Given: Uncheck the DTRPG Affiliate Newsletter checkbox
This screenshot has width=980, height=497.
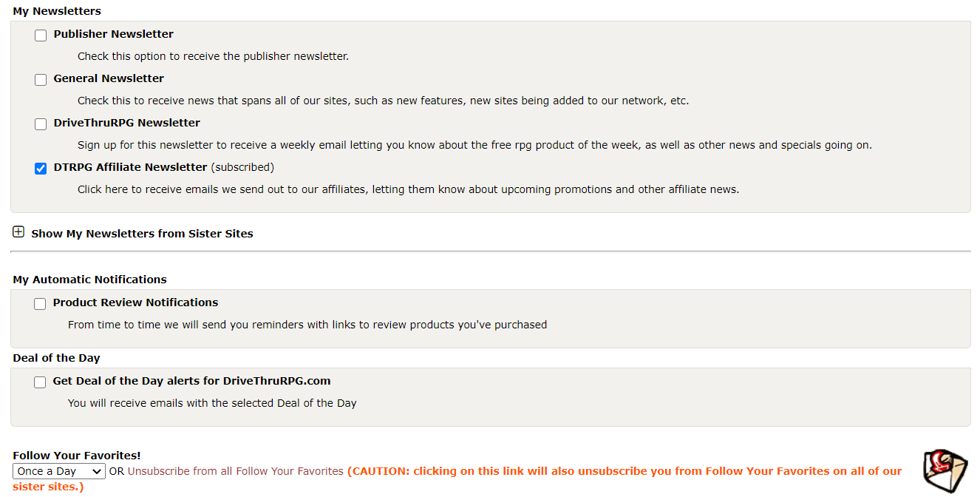Looking at the screenshot, I should point(41,169).
